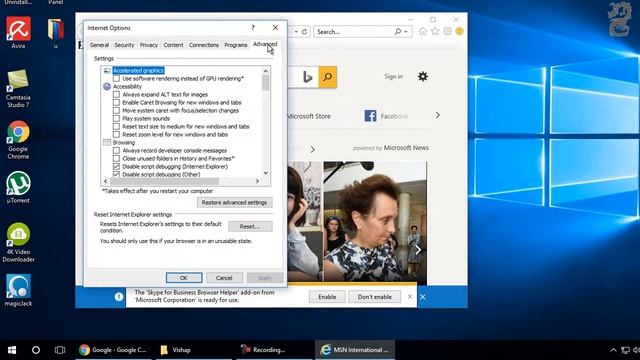
Task: Dismiss the Skype add-on notification bar
Action: point(410,297)
